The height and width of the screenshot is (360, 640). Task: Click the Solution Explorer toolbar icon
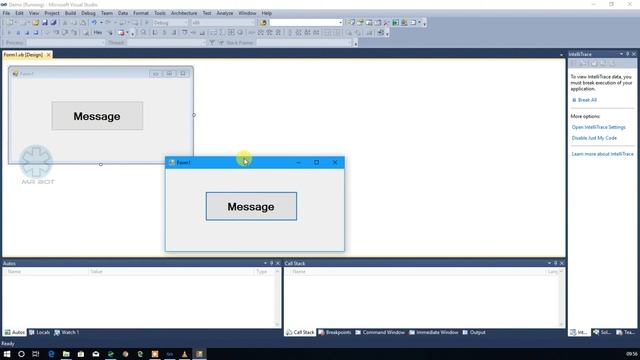351,22
